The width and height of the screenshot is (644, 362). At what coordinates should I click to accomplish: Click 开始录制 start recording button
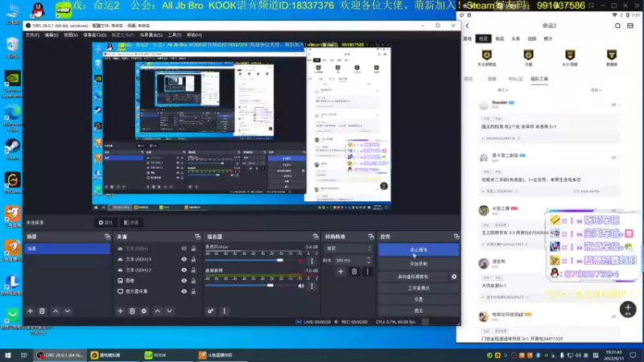(419, 264)
